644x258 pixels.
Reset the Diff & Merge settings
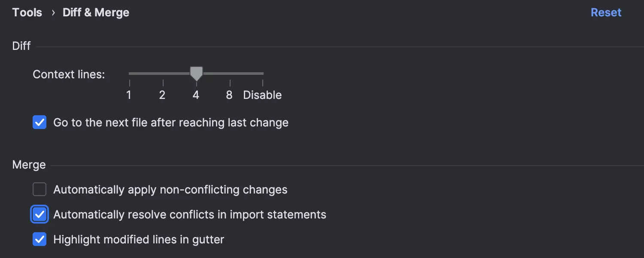click(606, 12)
